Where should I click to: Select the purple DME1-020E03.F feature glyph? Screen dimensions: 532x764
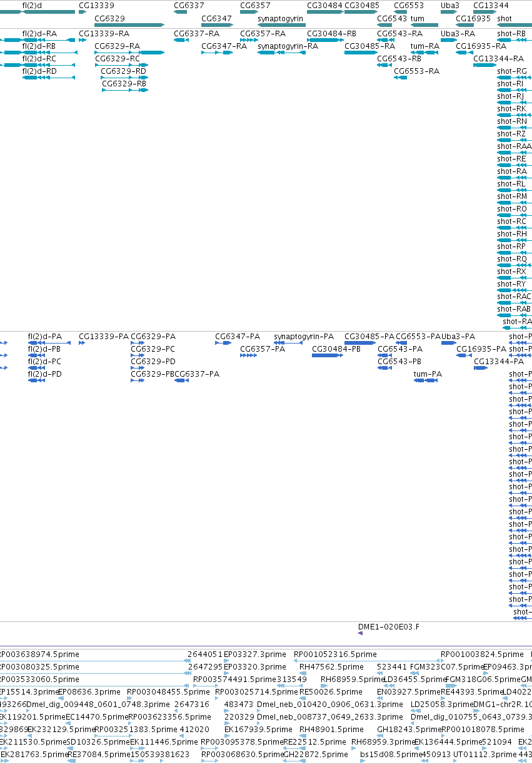360,633
